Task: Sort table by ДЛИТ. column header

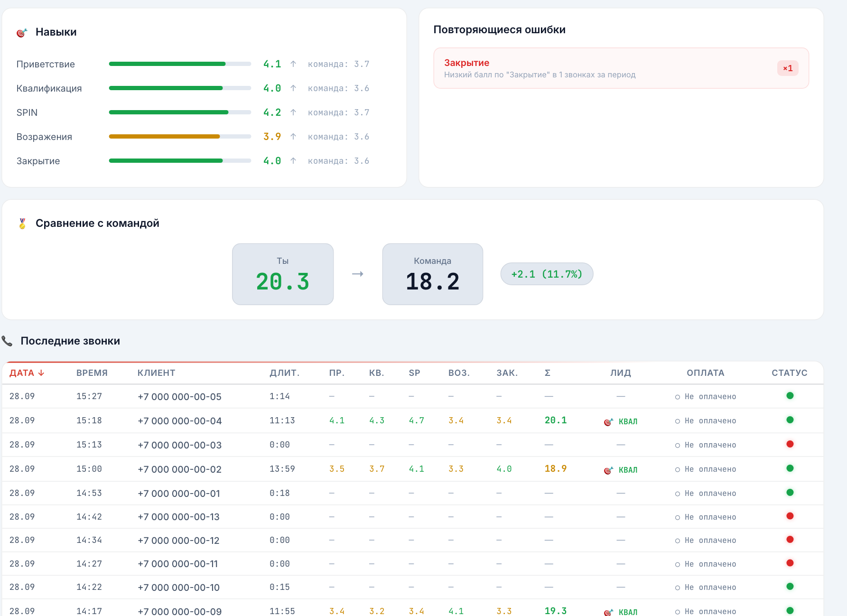Action: 285,373
